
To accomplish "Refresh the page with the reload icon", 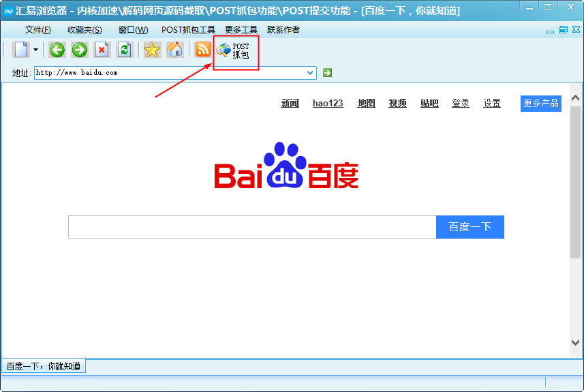I will click(x=125, y=50).
